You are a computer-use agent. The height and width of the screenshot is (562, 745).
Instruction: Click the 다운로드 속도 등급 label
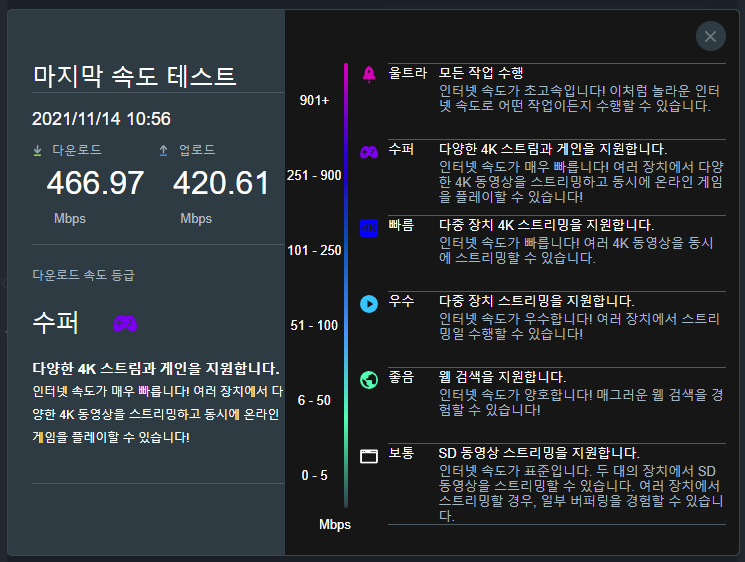(84, 275)
